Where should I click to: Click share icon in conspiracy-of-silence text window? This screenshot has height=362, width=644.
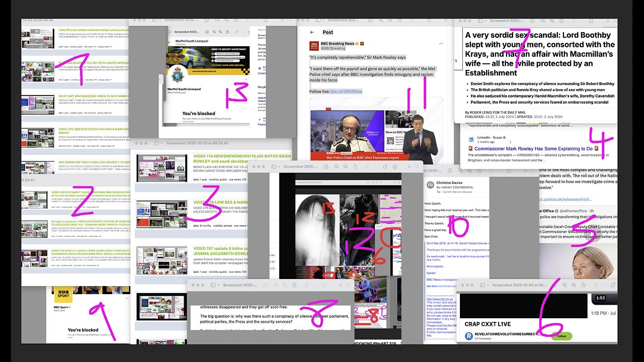tap(294, 285)
